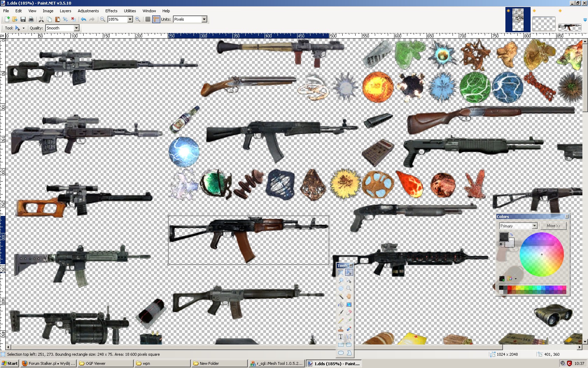
Task: Click the Save icon in toolbar
Action: pos(23,19)
